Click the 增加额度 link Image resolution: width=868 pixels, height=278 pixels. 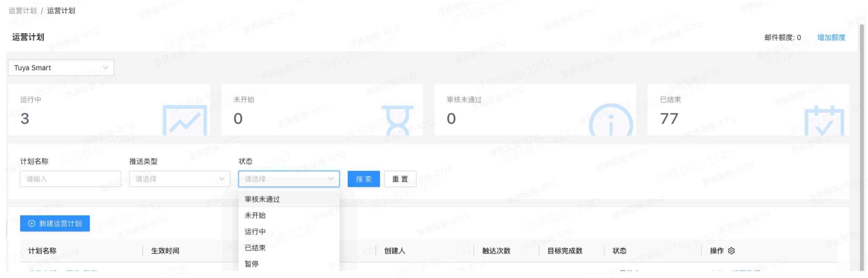[831, 37]
